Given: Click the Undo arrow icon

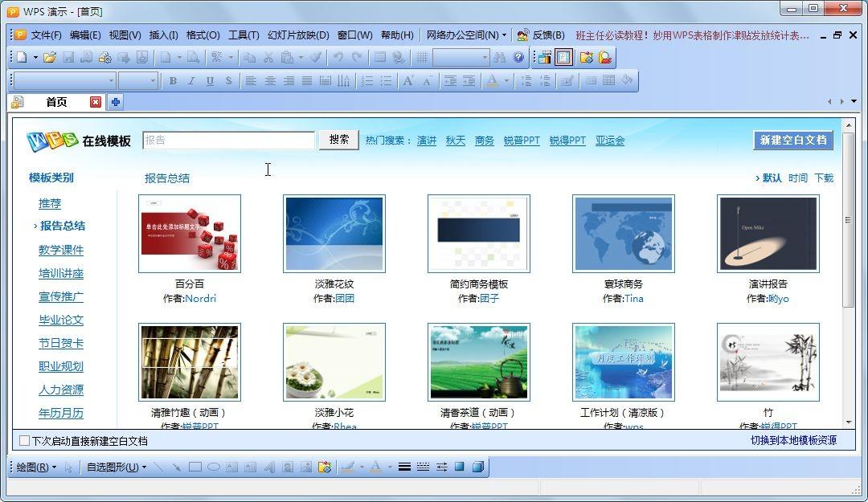Looking at the screenshot, I should coord(338,57).
